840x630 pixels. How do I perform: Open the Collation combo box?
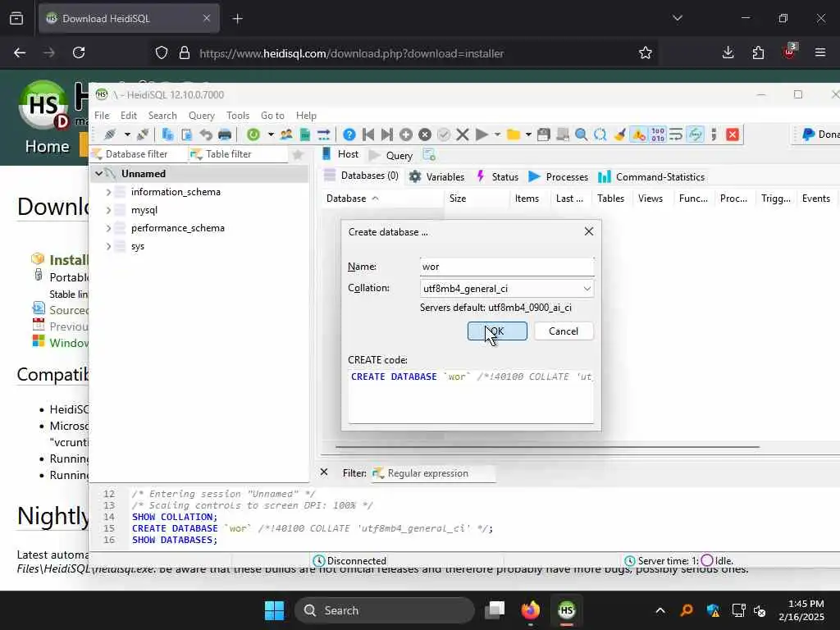pyautogui.click(x=507, y=288)
